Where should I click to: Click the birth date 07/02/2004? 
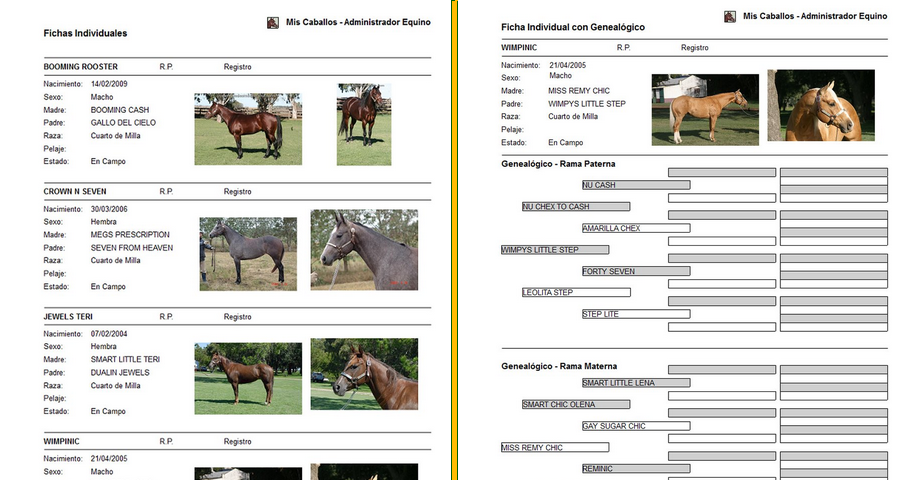[x=109, y=334]
